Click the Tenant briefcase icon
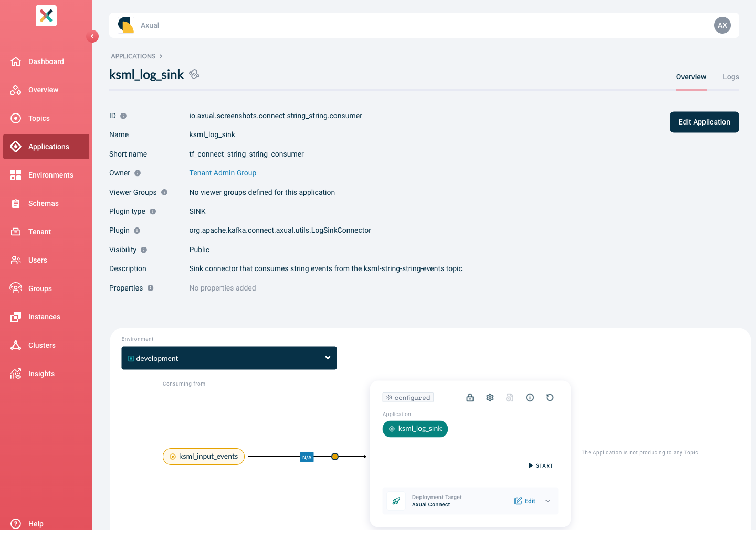Viewport: 756px width, 538px height. pyautogui.click(x=16, y=232)
